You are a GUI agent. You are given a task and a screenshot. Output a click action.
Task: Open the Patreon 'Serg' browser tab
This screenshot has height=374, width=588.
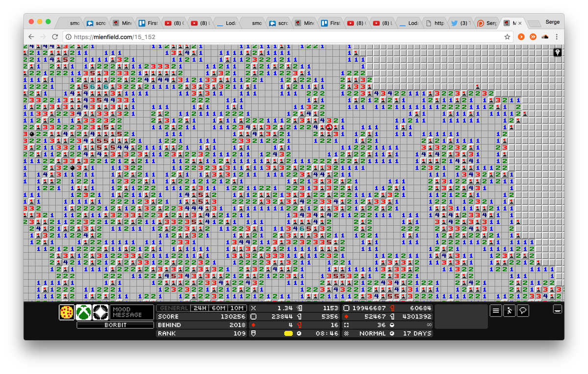tap(487, 23)
